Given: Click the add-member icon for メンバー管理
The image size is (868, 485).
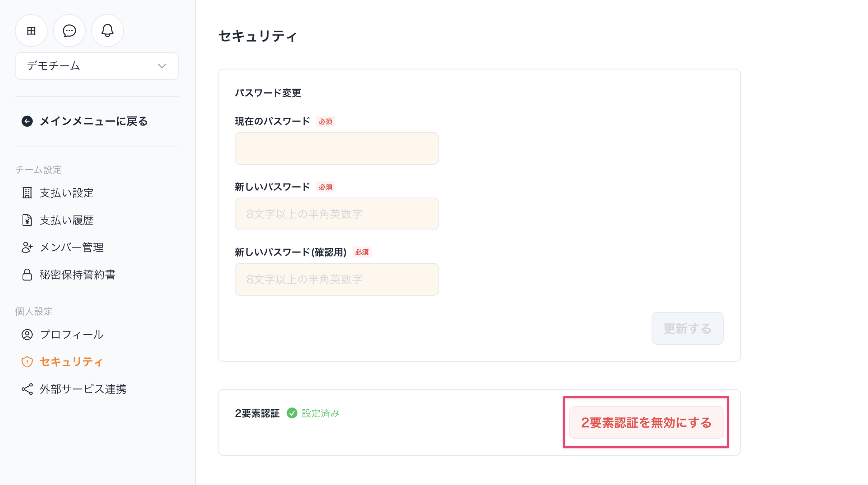Looking at the screenshot, I should click(x=27, y=248).
